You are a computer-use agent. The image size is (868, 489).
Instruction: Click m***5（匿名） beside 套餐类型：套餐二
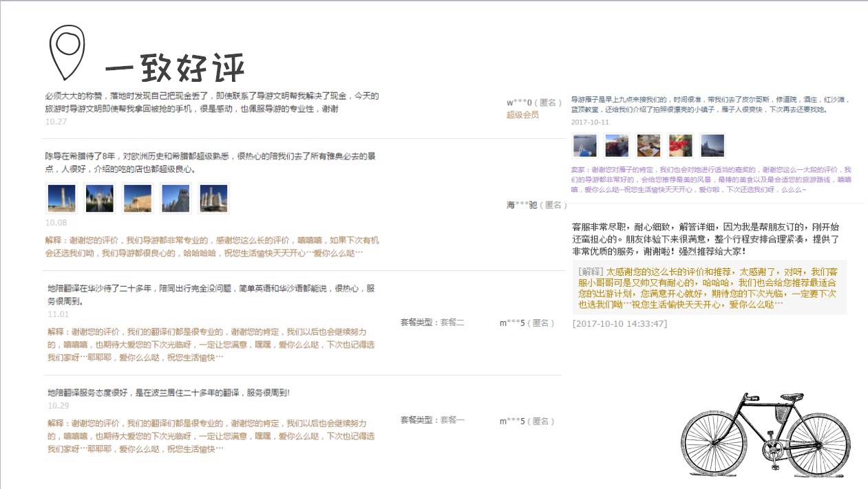coord(527,323)
